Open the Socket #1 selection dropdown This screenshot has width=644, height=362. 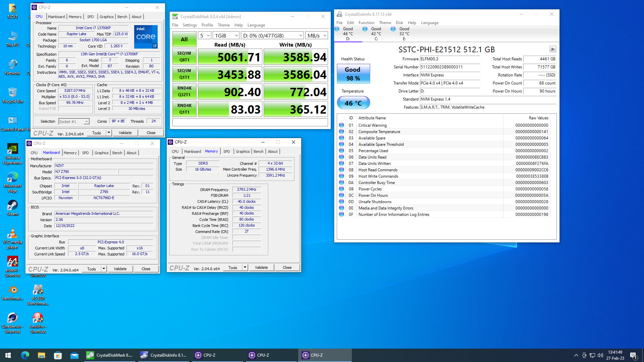(x=86, y=121)
